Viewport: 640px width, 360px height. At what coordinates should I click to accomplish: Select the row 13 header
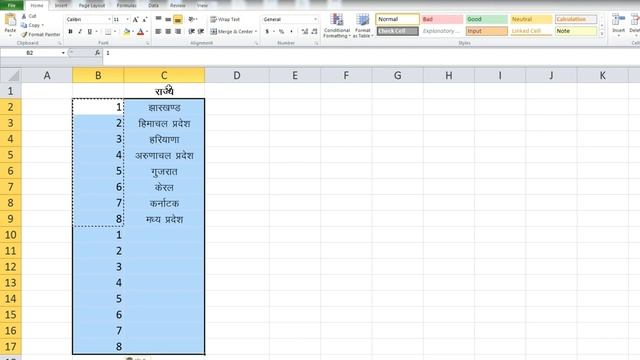coord(11,282)
